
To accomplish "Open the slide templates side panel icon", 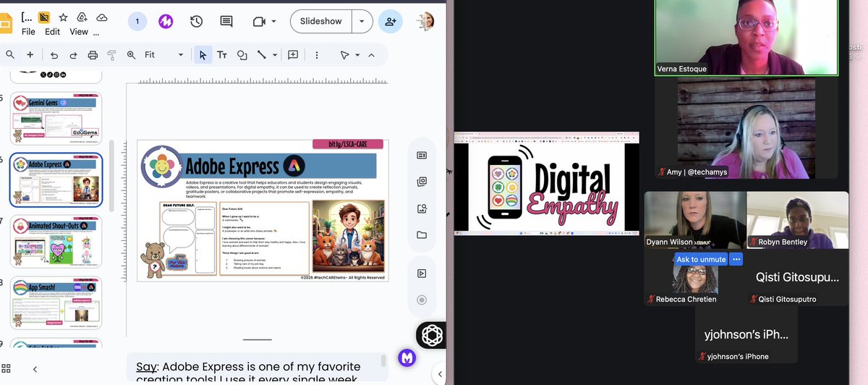I will [x=422, y=156].
